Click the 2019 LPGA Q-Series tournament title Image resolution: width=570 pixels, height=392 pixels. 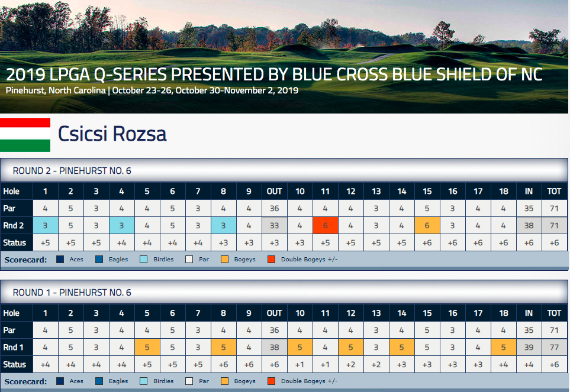click(274, 74)
